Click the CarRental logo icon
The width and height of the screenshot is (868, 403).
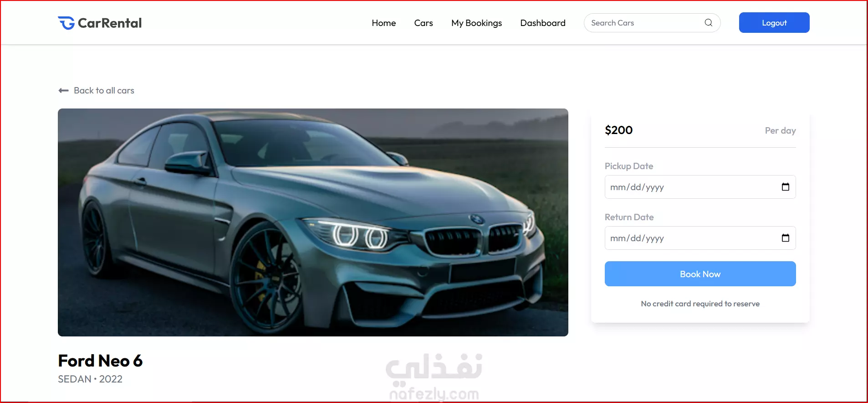click(x=66, y=23)
